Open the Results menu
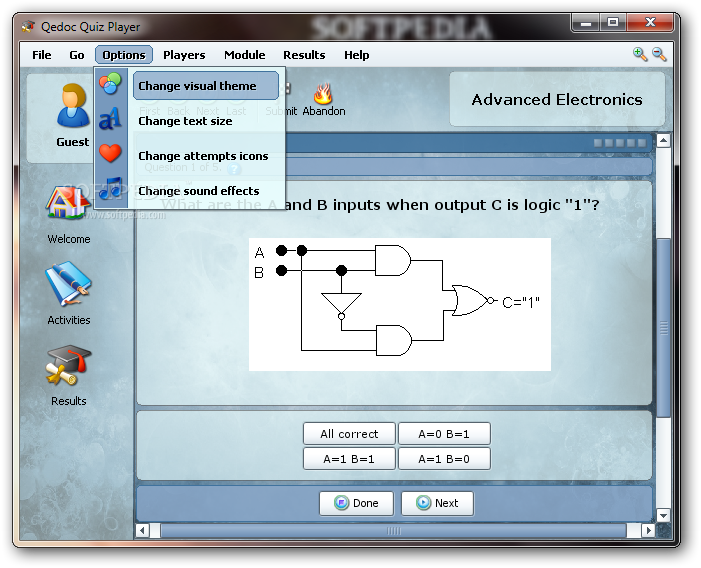The height and width of the screenshot is (568, 701). coord(304,55)
